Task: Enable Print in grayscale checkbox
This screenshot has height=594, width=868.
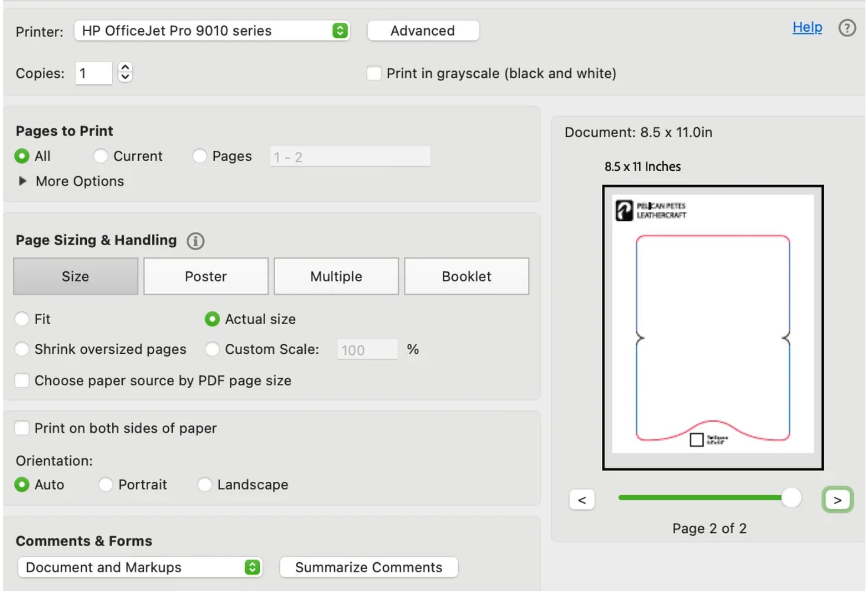Action: [375, 73]
